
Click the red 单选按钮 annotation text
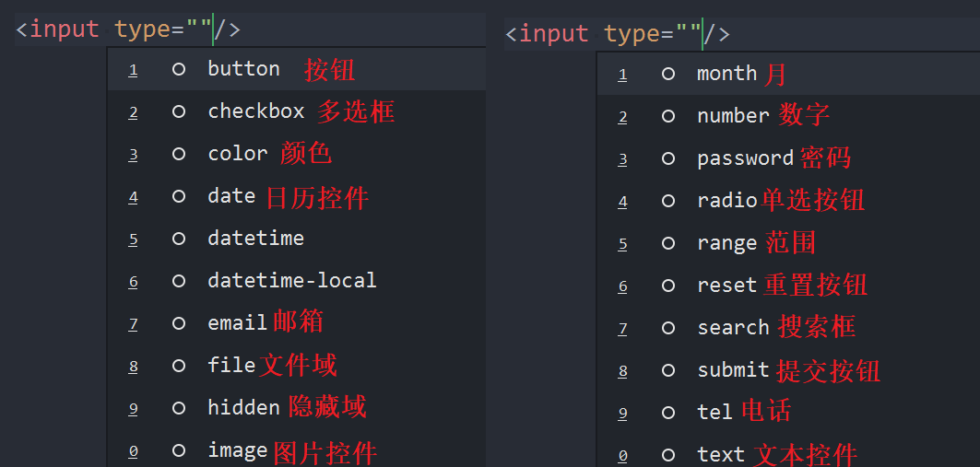tap(813, 201)
